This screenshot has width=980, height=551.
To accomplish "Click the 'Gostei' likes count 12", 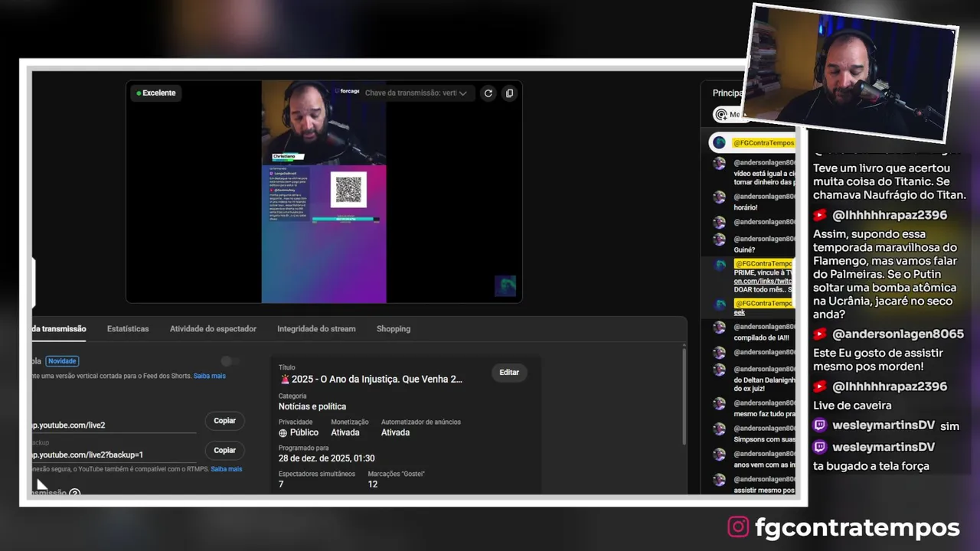I will click(373, 484).
